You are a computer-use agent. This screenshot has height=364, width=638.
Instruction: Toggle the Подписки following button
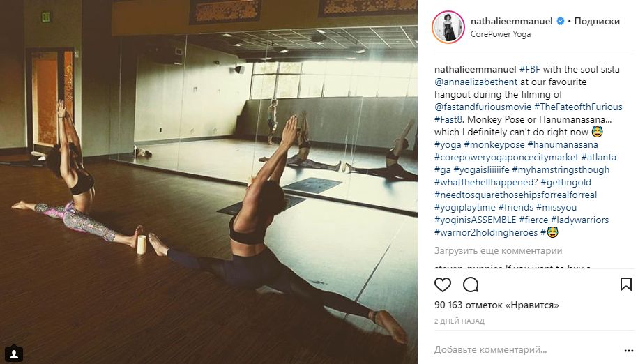[x=596, y=21]
